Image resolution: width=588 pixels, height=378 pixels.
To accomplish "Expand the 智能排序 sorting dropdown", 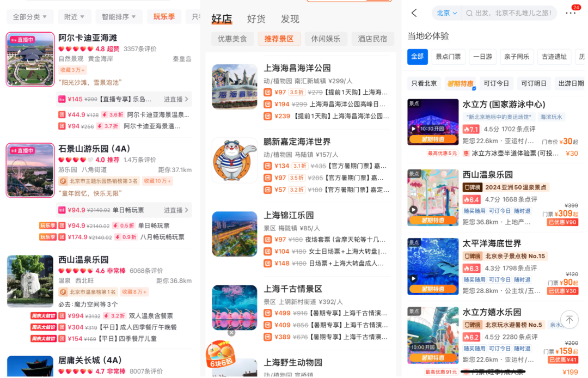I will point(119,16).
